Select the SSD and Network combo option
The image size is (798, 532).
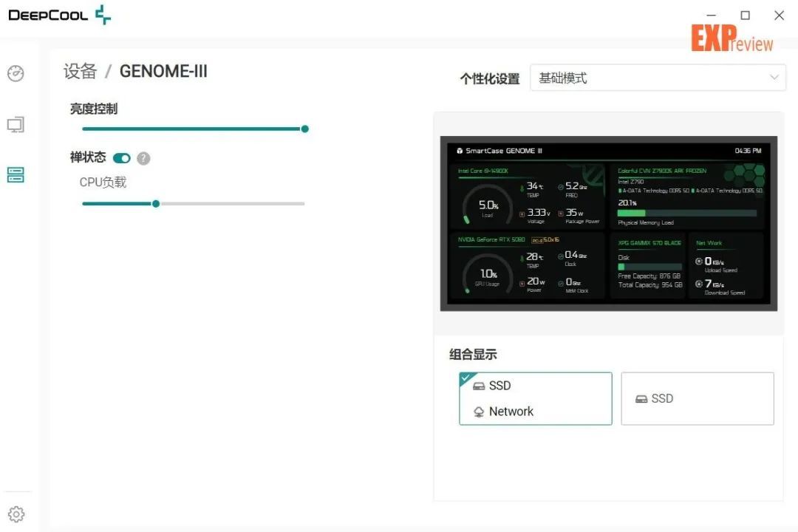pyautogui.click(x=536, y=398)
